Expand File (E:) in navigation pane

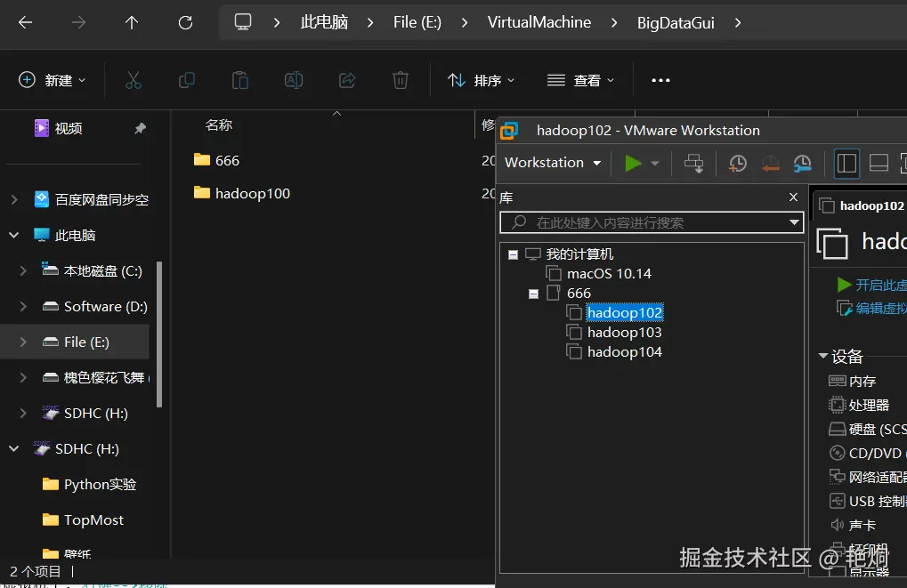[x=23, y=342]
